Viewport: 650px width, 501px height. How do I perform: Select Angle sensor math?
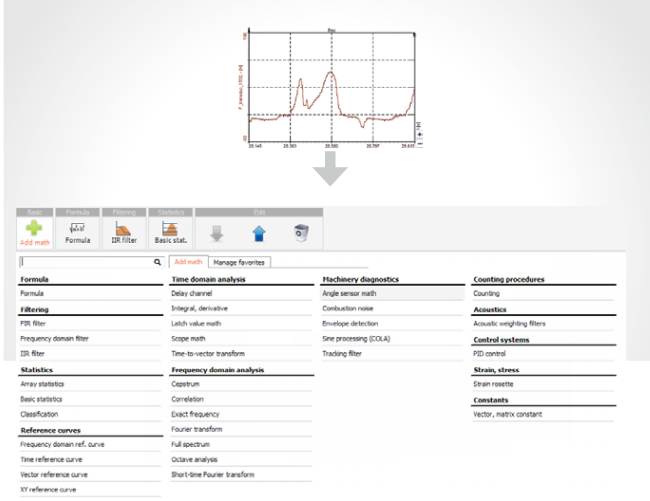[x=392, y=293]
